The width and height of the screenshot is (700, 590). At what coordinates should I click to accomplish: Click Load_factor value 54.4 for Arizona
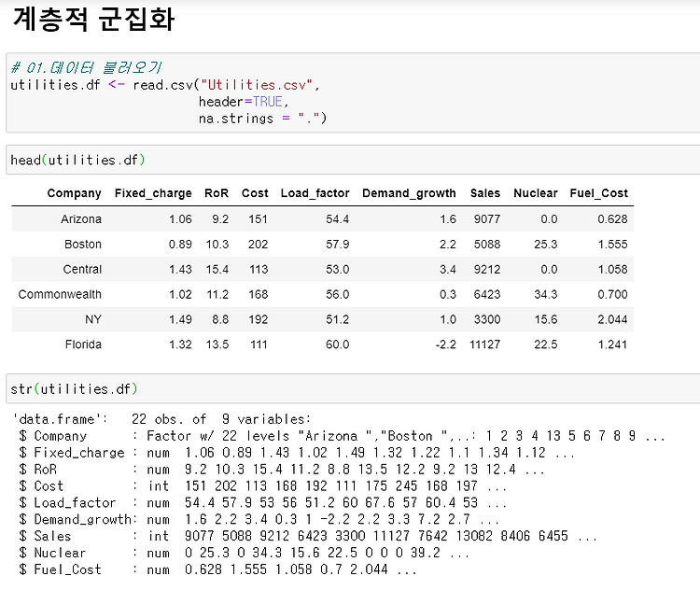pyautogui.click(x=338, y=219)
